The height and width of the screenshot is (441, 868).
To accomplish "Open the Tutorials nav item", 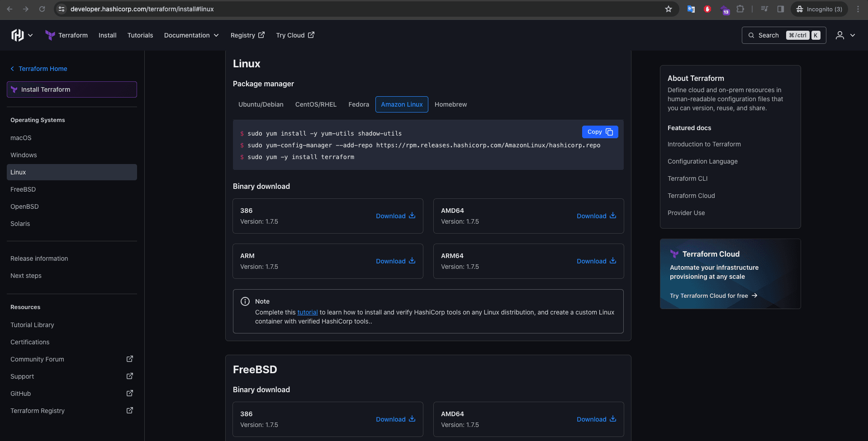I will pos(140,35).
